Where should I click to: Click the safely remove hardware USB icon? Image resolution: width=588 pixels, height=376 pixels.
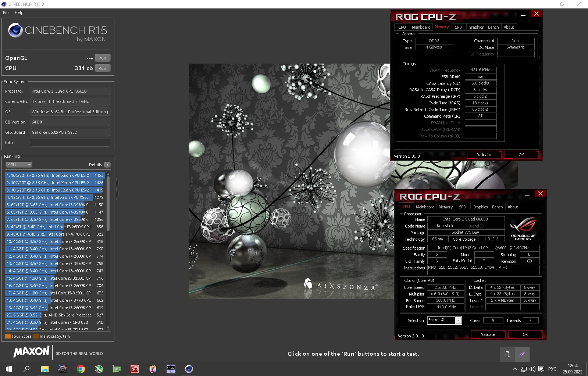[x=507, y=354]
